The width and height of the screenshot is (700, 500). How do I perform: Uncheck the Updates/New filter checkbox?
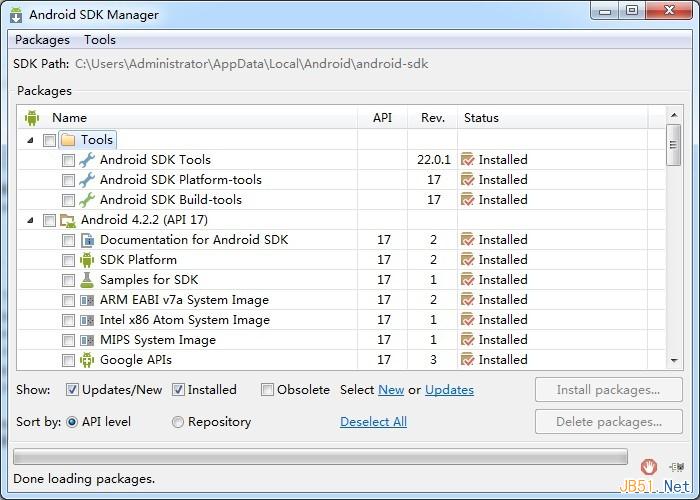coord(72,390)
